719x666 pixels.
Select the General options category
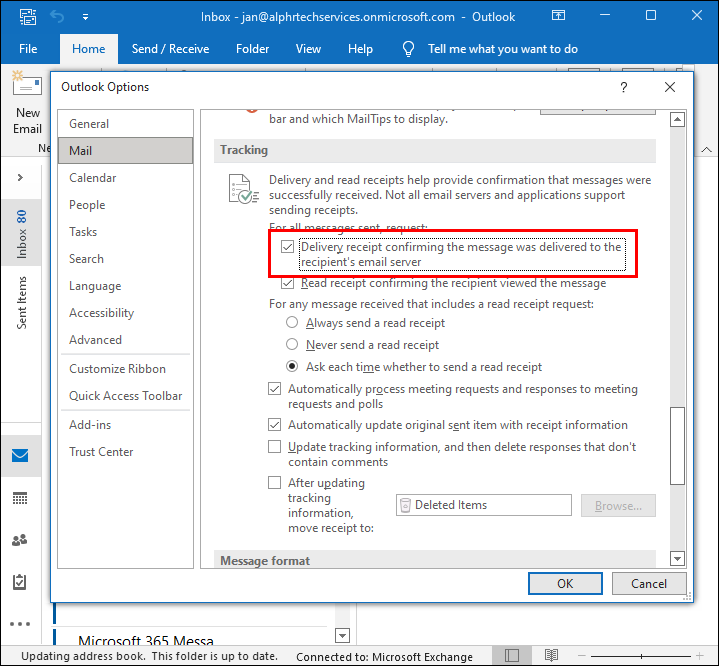[125, 124]
